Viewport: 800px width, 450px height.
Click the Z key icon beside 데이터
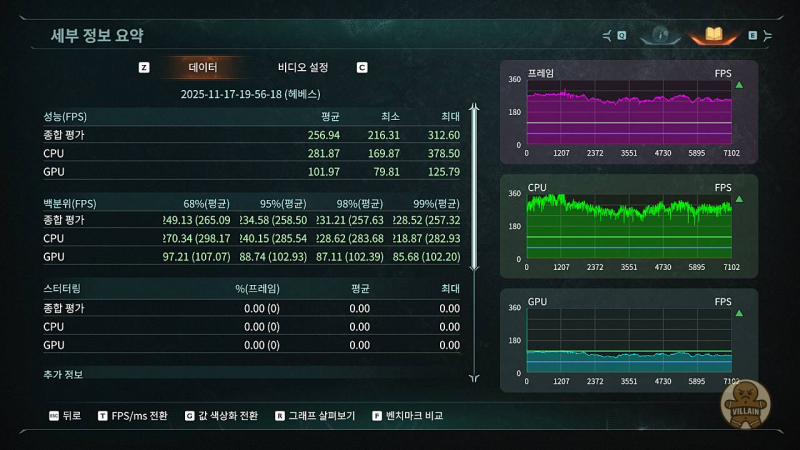[x=144, y=68]
